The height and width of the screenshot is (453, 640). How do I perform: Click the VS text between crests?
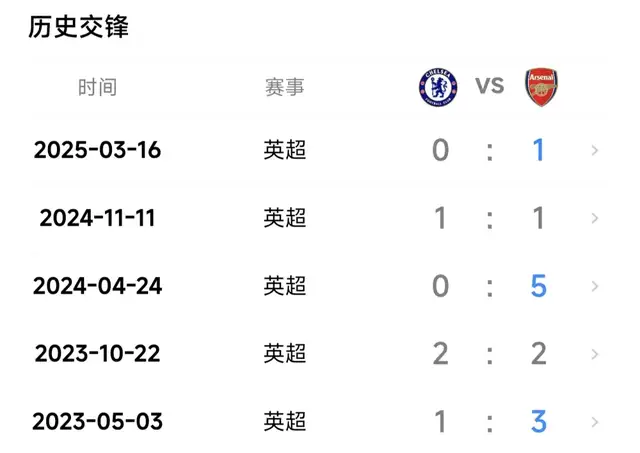(x=490, y=86)
